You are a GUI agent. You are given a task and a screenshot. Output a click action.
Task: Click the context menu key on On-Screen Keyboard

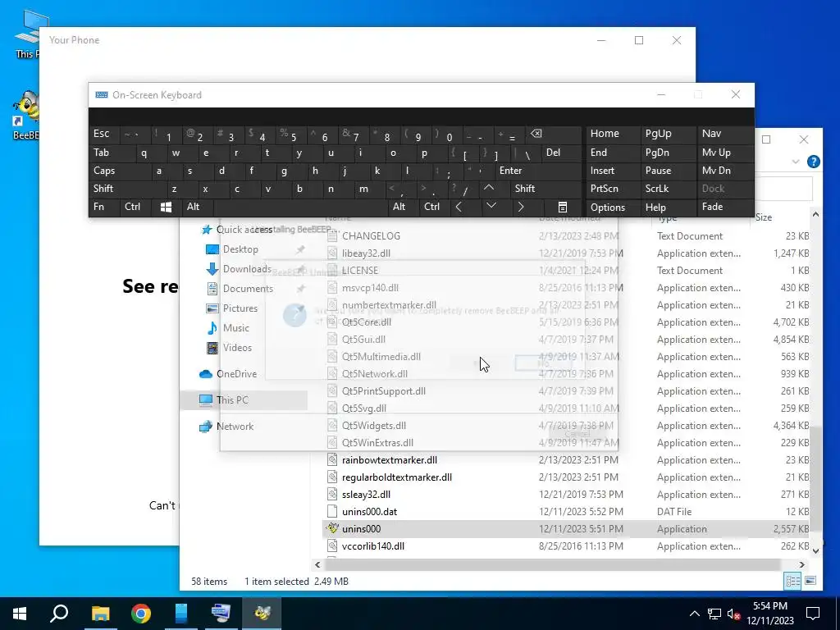[x=563, y=208]
